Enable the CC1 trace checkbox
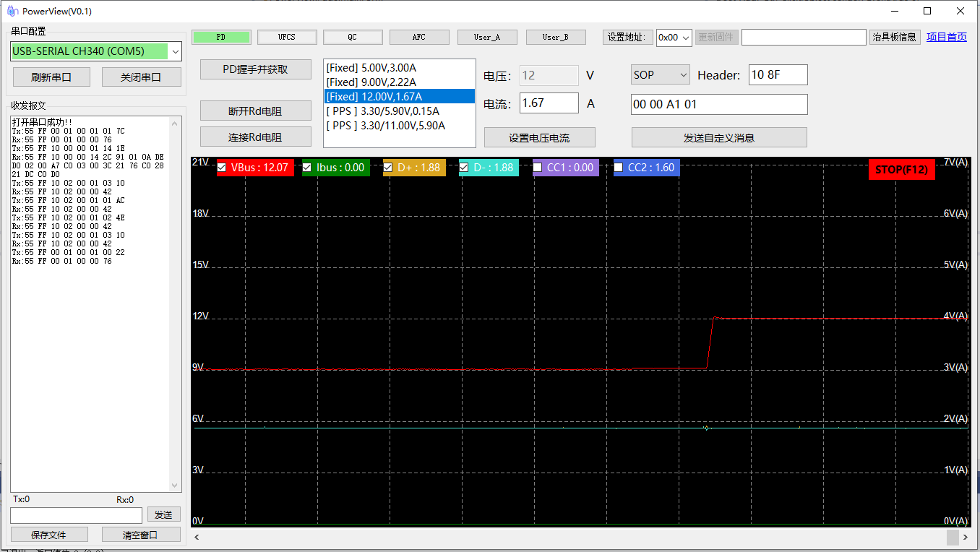The width and height of the screenshot is (980, 552). click(538, 168)
